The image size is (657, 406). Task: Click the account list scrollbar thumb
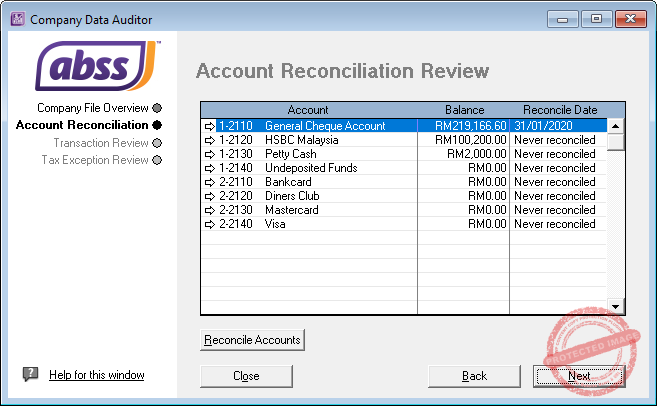tap(616, 142)
